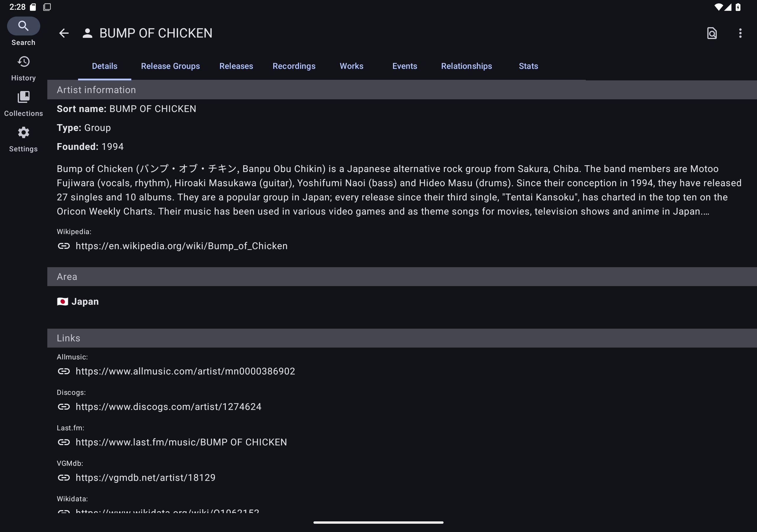
Task: Tap the back arrow
Action: coord(64,33)
